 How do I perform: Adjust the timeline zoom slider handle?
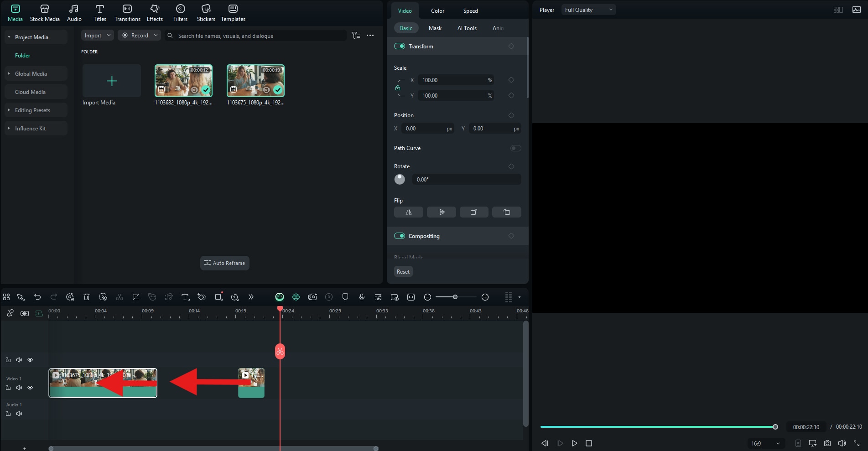point(455,297)
